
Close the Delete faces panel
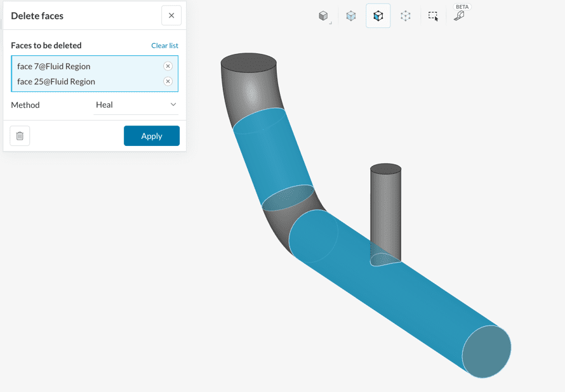pyautogui.click(x=171, y=16)
